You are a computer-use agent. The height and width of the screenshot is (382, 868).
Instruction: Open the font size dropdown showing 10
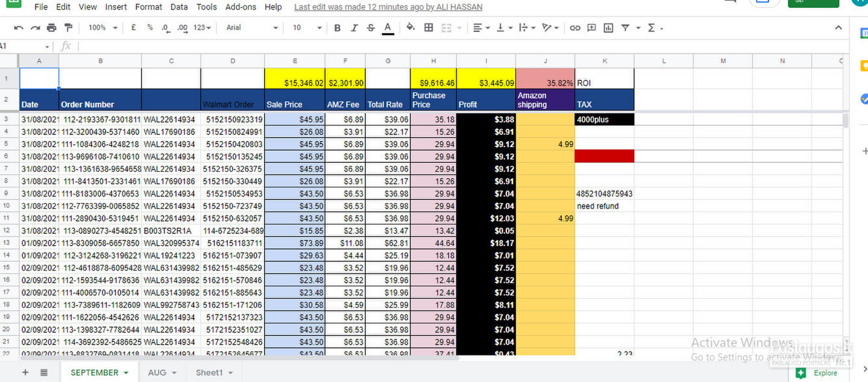307,28
